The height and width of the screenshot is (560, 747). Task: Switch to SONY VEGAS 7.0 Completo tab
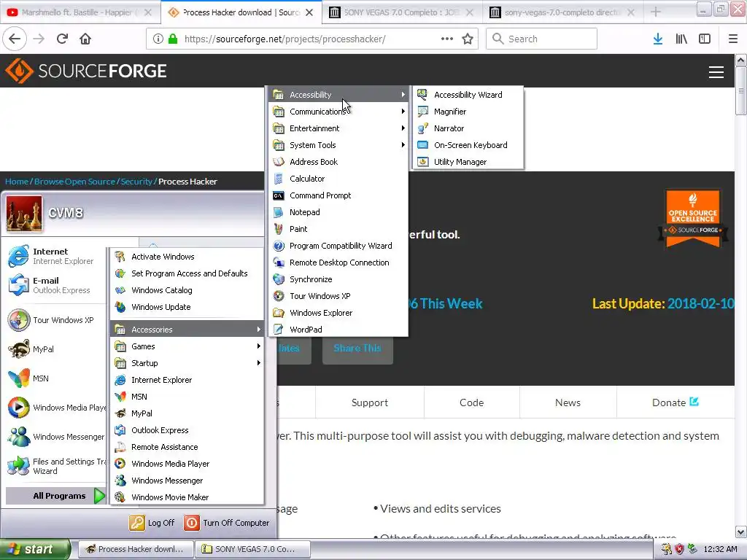(402, 12)
